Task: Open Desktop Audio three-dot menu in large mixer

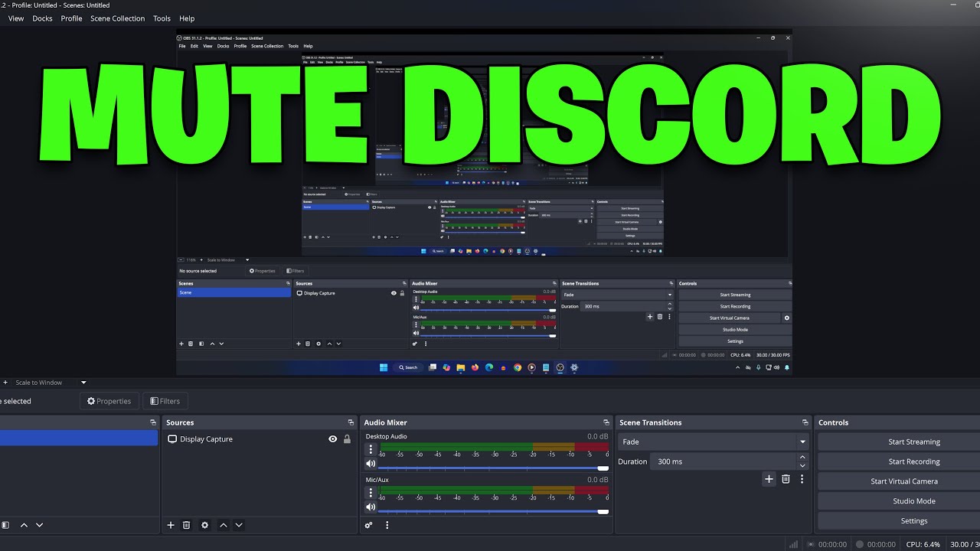Action: point(371,450)
